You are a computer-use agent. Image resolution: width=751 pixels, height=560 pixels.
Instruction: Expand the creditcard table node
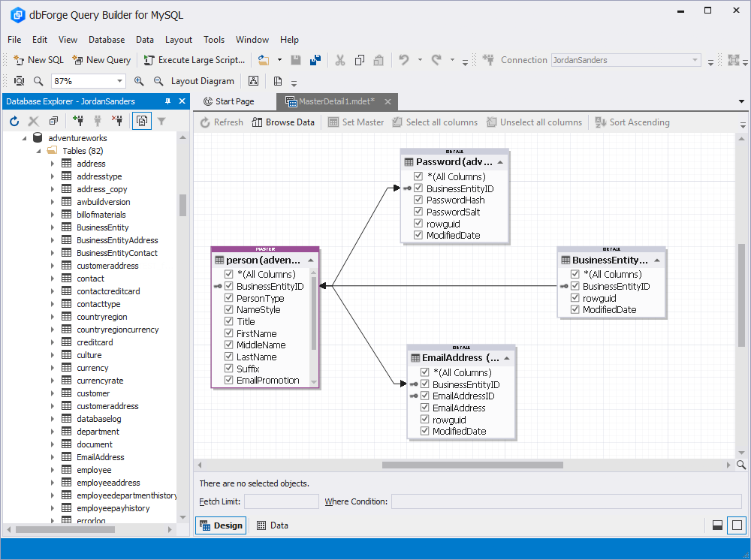coord(53,342)
